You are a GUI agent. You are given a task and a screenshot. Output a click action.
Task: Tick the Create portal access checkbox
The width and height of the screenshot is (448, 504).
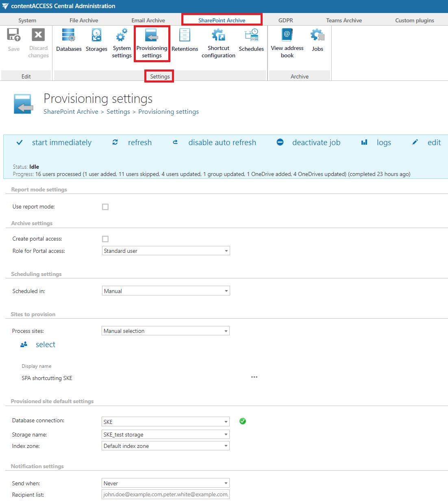click(105, 239)
